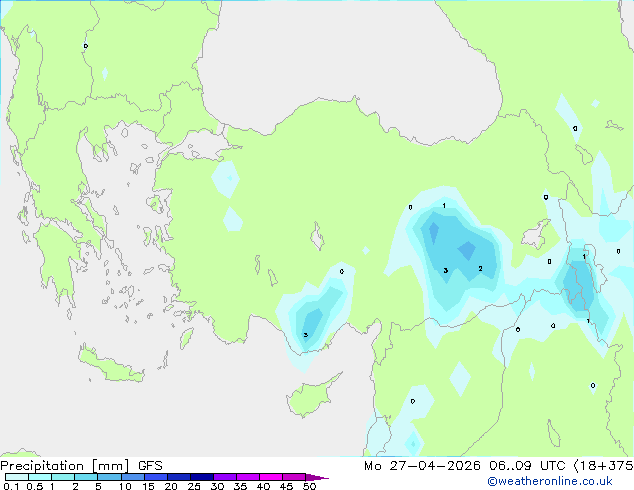Select the 0.5–1 mm legend color swatch
The height and width of the screenshot is (490, 634).
(40, 477)
